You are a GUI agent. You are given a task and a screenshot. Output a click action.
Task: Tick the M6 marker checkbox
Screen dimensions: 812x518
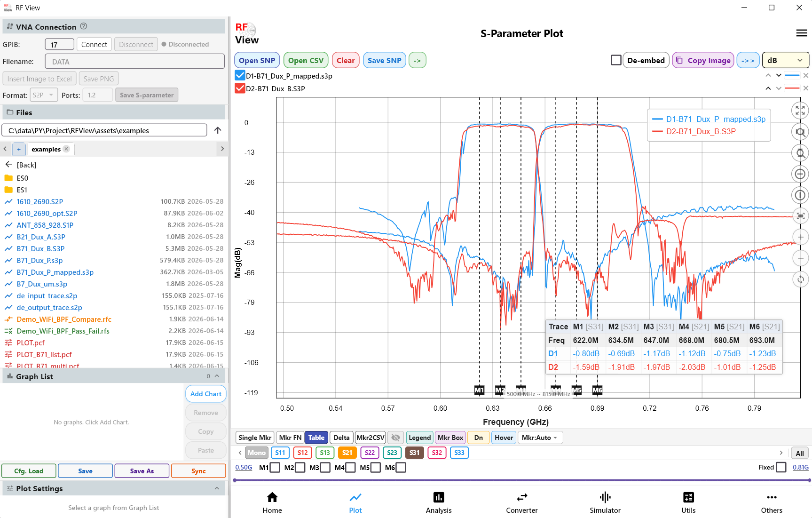pyautogui.click(x=401, y=467)
